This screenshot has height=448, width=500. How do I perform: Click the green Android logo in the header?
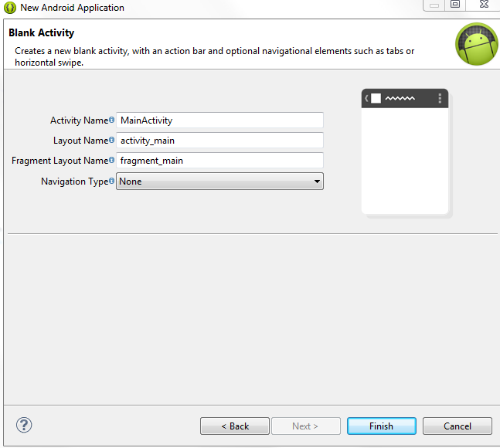[476, 44]
